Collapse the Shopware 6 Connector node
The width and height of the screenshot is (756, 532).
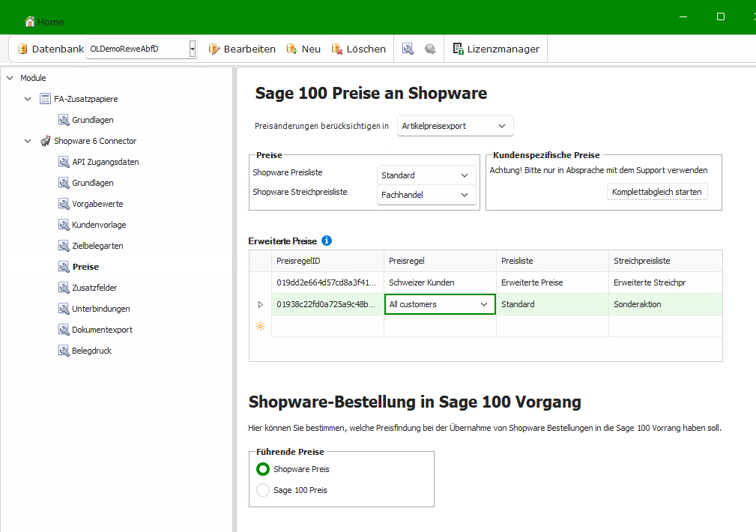(28, 141)
